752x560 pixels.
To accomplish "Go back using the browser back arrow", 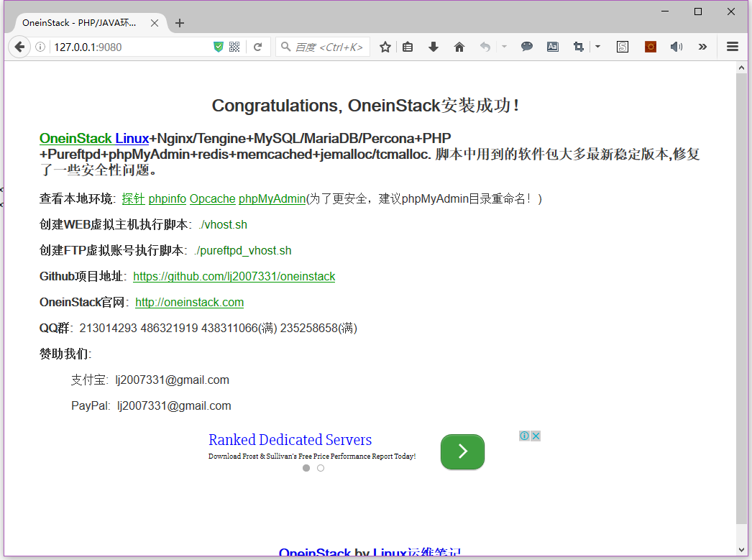I will tap(19, 47).
